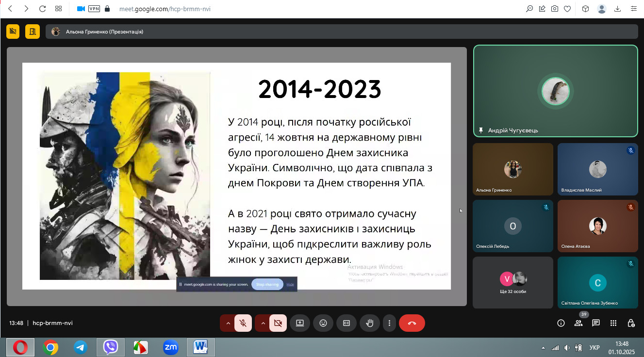Open host controls lock icon
644x357 pixels.
pos(630,323)
